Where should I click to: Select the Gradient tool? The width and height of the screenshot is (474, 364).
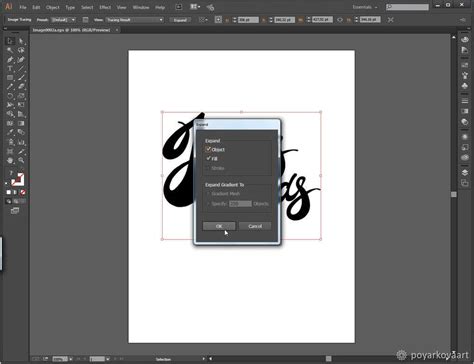21,123
